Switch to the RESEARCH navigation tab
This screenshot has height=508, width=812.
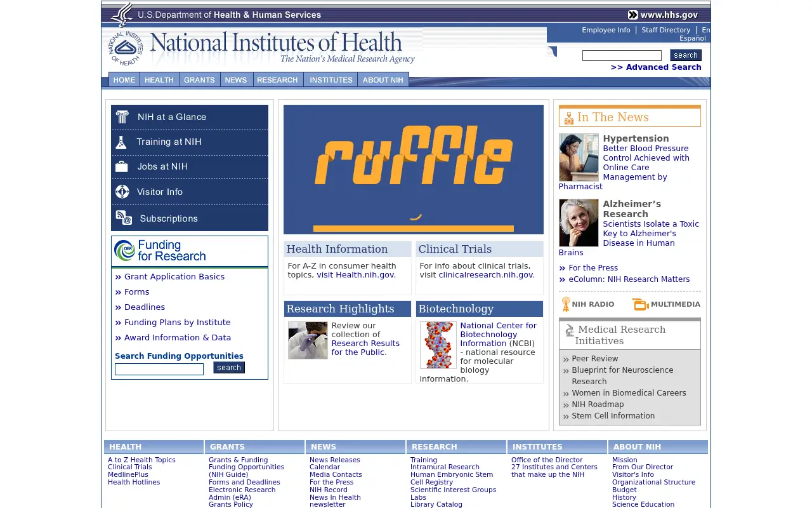coord(278,80)
